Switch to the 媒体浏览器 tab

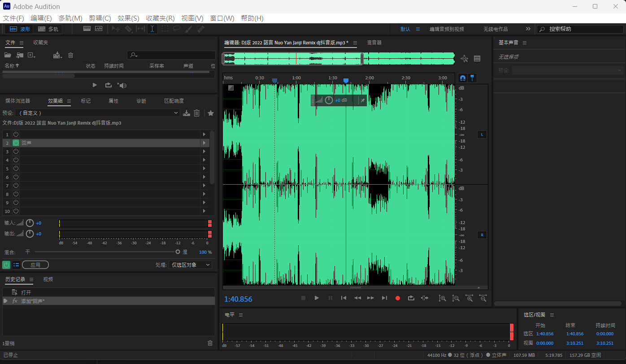click(x=17, y=101)
